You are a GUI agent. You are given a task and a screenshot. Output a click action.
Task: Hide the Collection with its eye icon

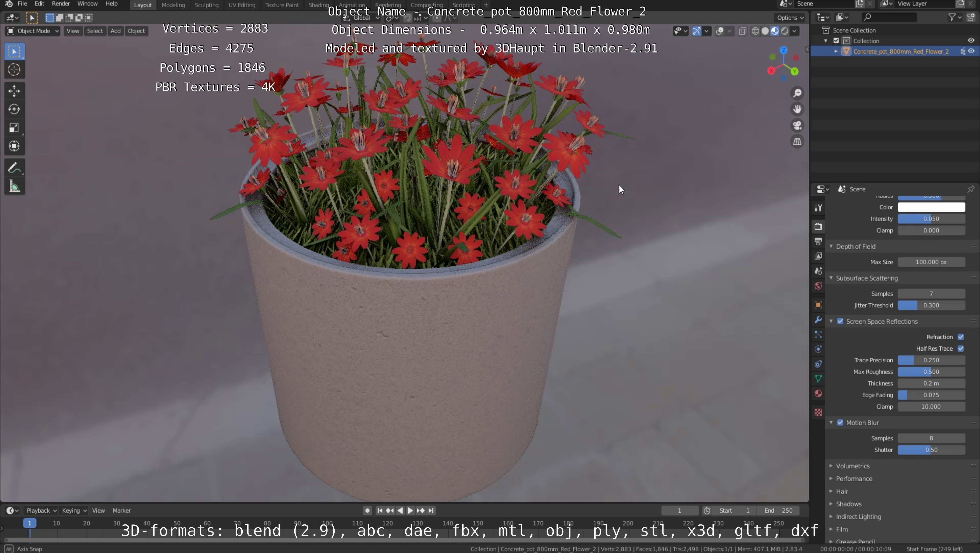pos(971,41)
